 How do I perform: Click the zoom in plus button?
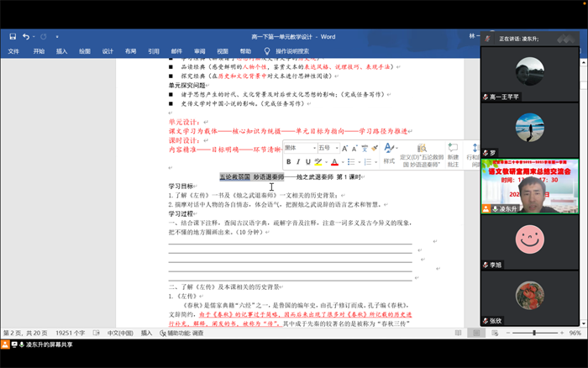click(x=562, y=333)
